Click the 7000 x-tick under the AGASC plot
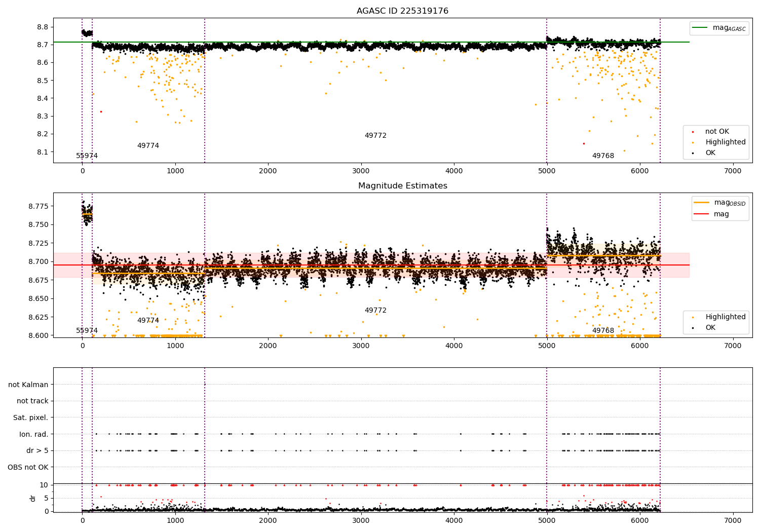Image resolution: width=760 pixels, height=532 pixels. click(733, 171)
